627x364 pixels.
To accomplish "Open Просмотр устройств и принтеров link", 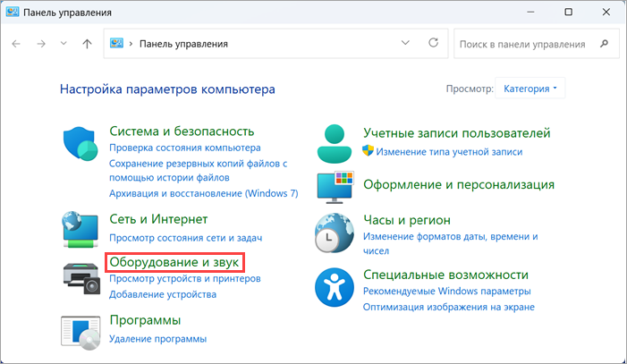I will coord(185,278).
